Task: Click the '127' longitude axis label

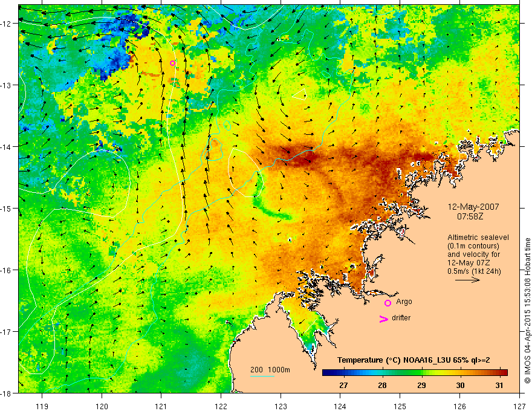Action: (519, 406)
